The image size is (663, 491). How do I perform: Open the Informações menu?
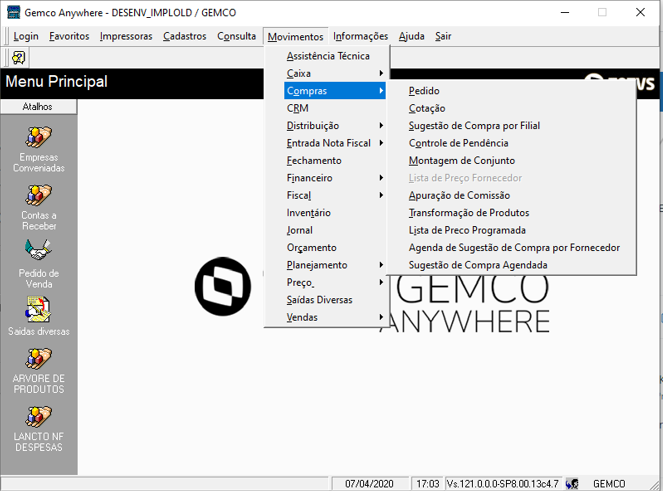pos(360,36)
